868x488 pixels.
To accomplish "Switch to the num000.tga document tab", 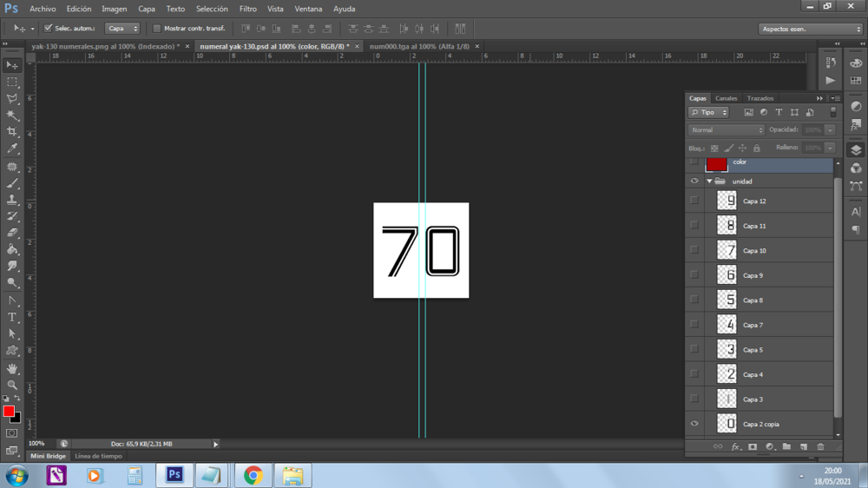I will (x=419, y=47).
